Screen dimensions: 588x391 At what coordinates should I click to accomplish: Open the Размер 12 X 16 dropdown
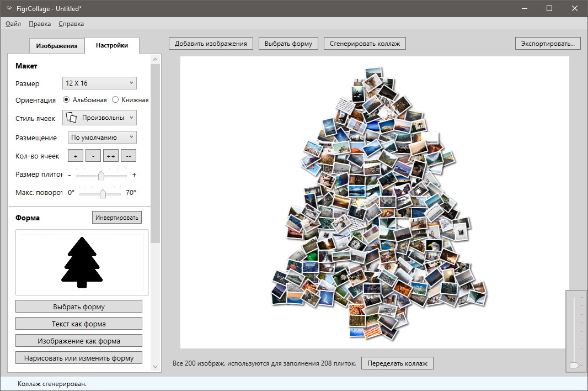tap(99, 83)
